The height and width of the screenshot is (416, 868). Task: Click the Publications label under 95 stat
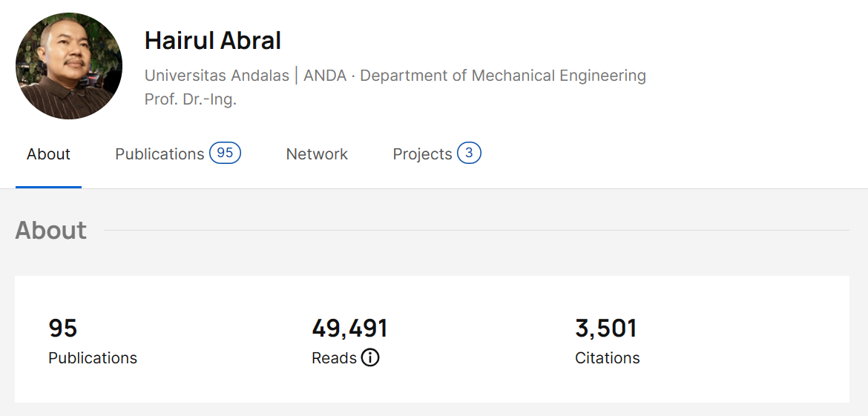(93, 358)
